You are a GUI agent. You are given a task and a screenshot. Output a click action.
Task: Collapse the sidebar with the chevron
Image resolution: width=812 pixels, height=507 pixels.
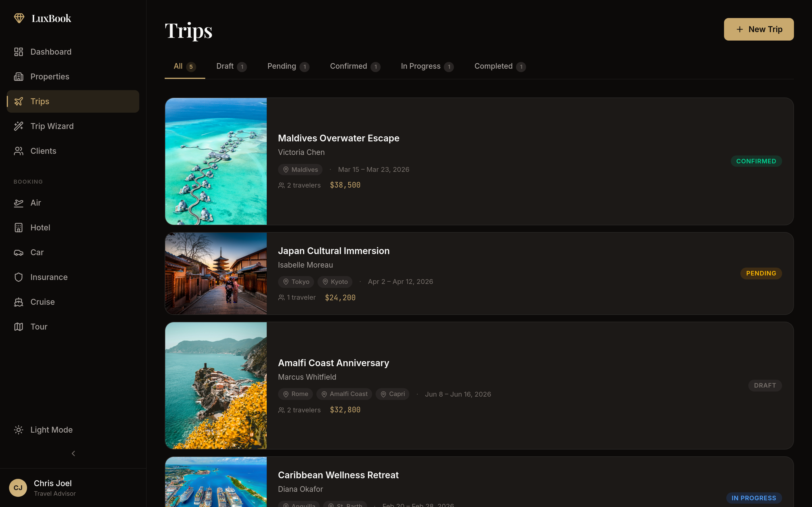pos(73,453)
